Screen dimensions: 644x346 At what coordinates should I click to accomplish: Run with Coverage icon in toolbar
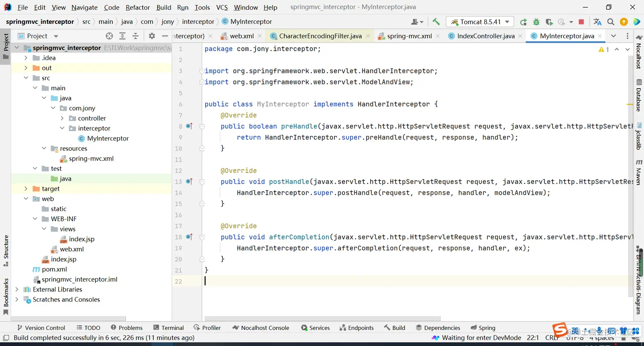[549, 22]
